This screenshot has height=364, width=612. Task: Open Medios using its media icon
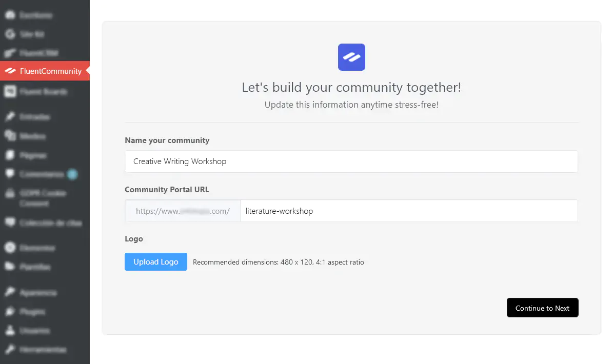point(10,136)
